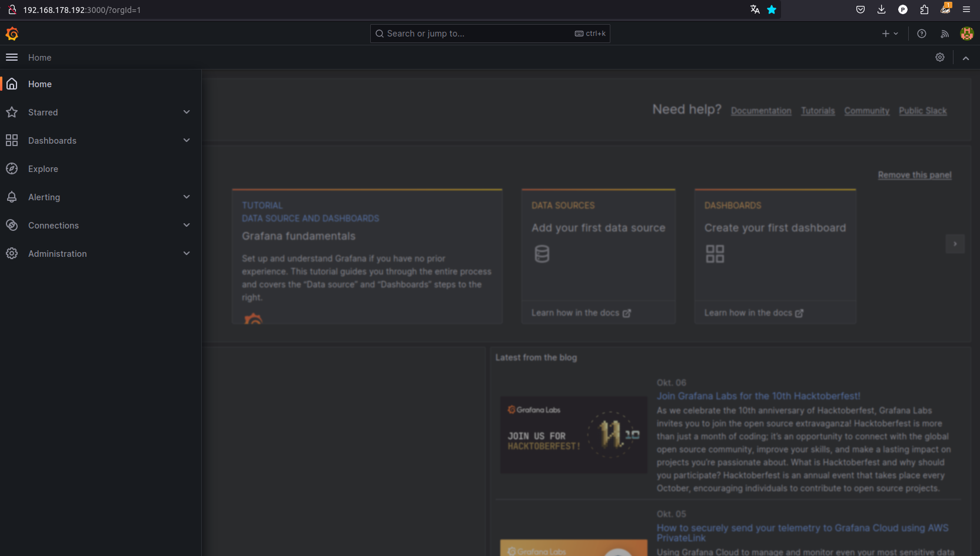Screen dimensions: 980x556
Task: Open dashboard settings gear icon
Action: tap(940, 57)
